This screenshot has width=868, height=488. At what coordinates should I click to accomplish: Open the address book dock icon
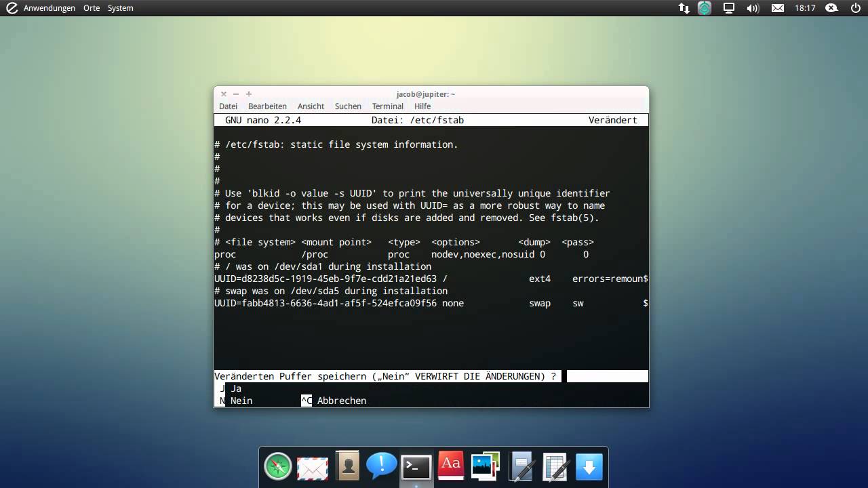pyautogui.click(x=347, y=466)
